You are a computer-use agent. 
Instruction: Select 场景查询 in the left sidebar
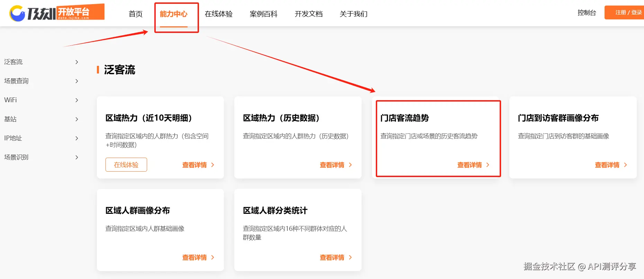[16, 81]
